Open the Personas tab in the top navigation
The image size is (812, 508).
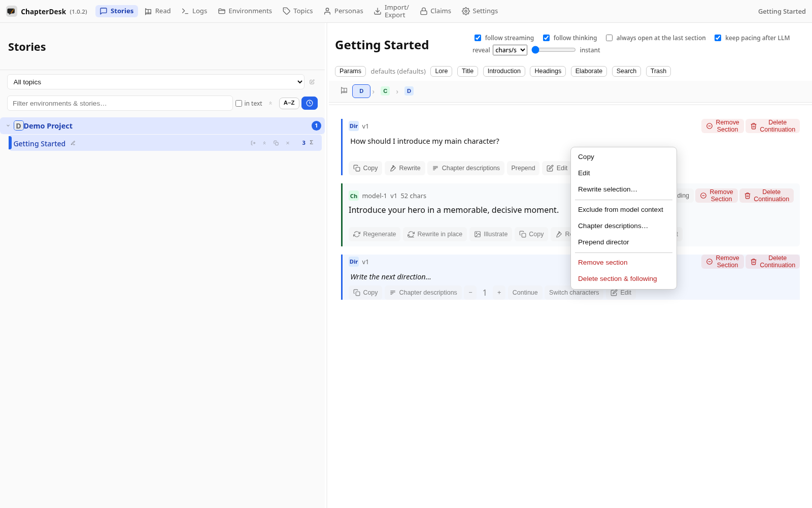point(344,11)
